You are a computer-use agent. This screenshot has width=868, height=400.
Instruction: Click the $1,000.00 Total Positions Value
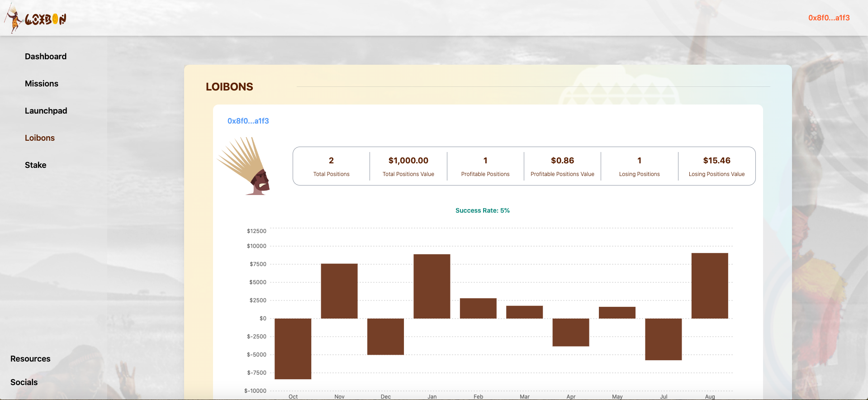tap(408, 166)
